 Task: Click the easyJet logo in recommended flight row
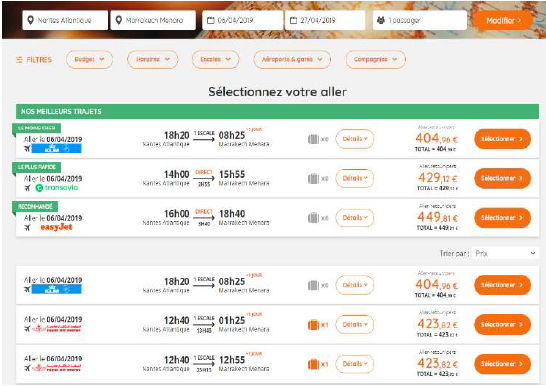56,227
